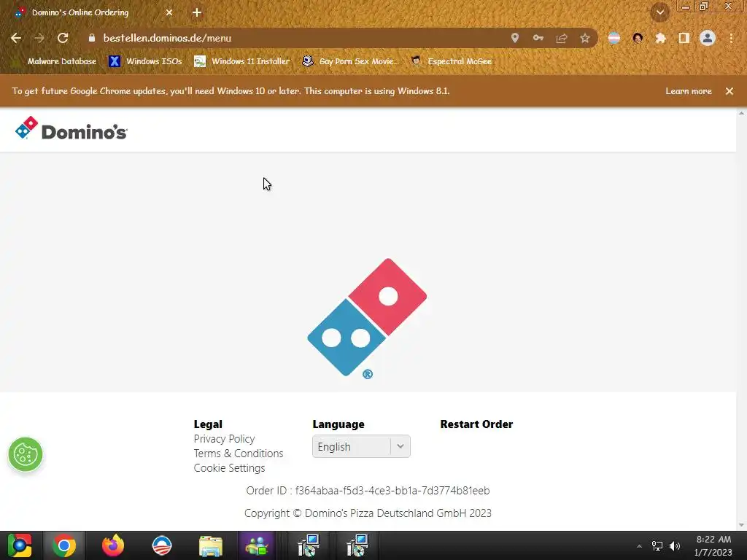
Task: Reload the Domino's menu page
Action: 63,38
